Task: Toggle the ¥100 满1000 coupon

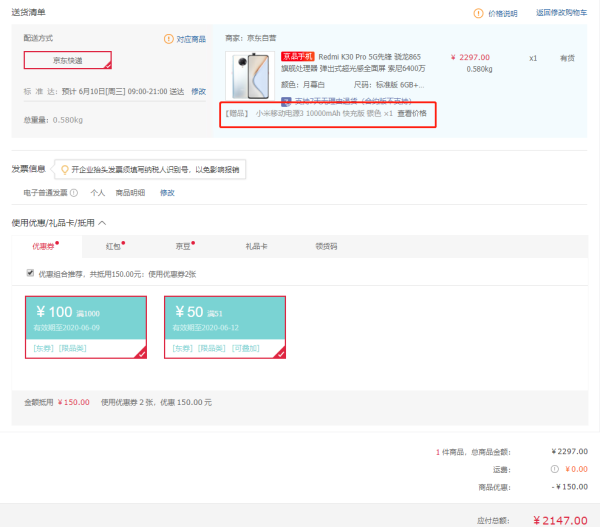Action: pyautogui.click(x=86, y=327)
